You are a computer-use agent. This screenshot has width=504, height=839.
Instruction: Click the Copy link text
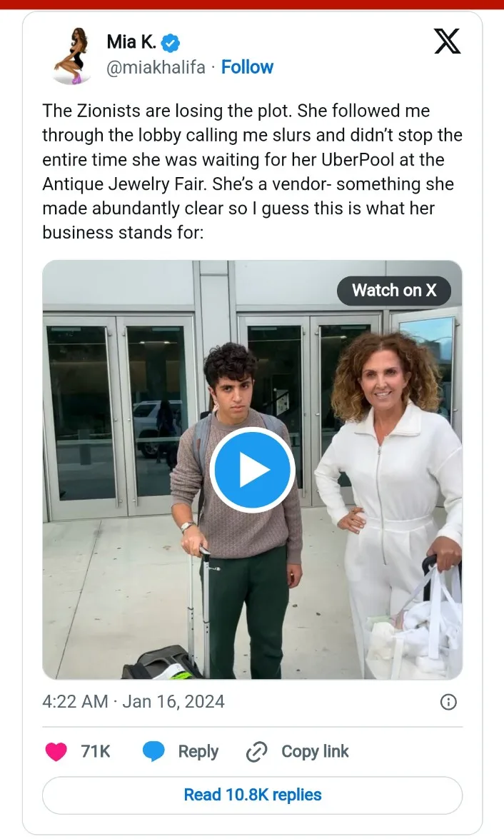[315, 751]
